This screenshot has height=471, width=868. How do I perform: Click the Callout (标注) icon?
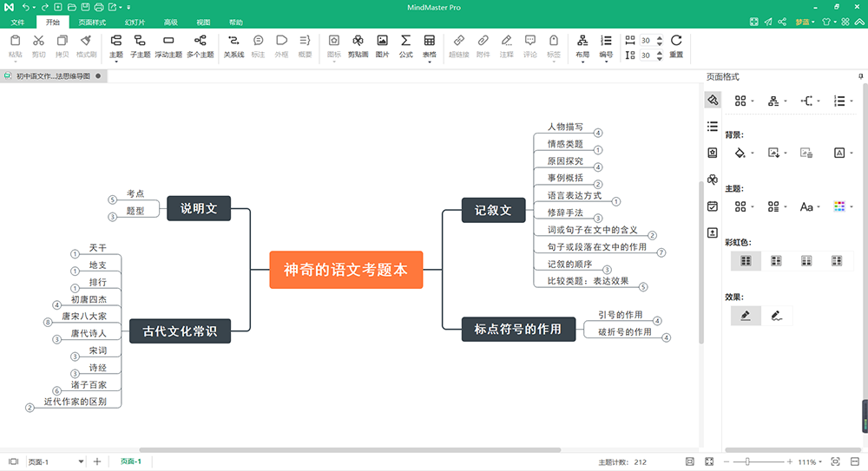[258, 41]
